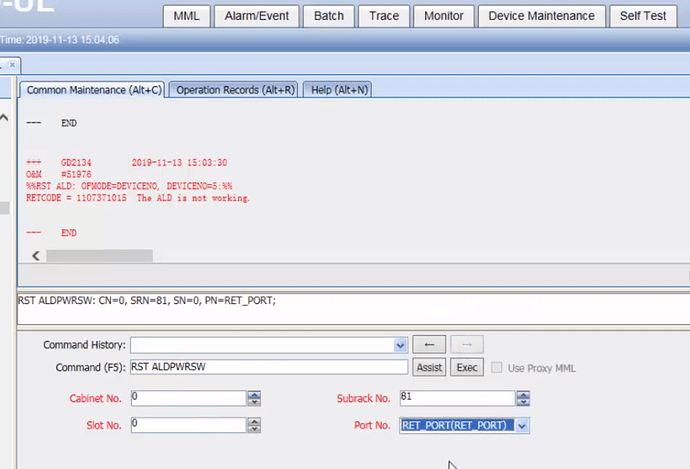Click the output pane left scroll arrow
The height and width of the screenshot is (469, 690).
pyautogui.click(x=36, y=256)
